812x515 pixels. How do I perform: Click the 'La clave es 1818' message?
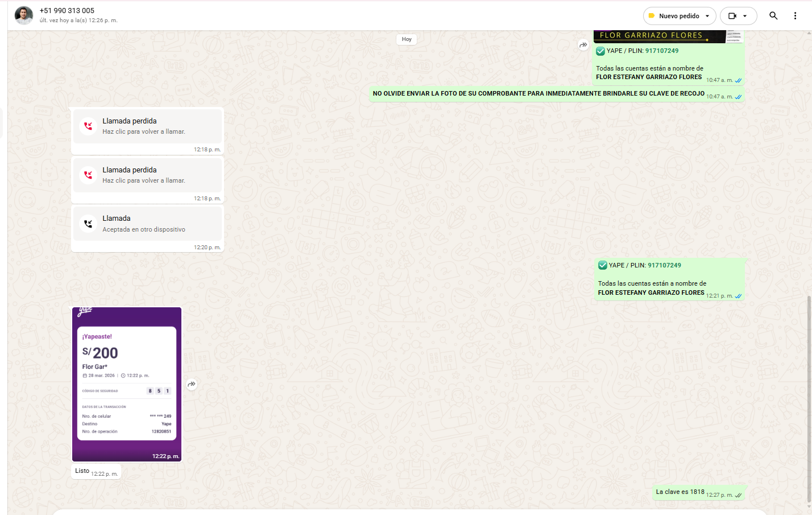point(680,492)
